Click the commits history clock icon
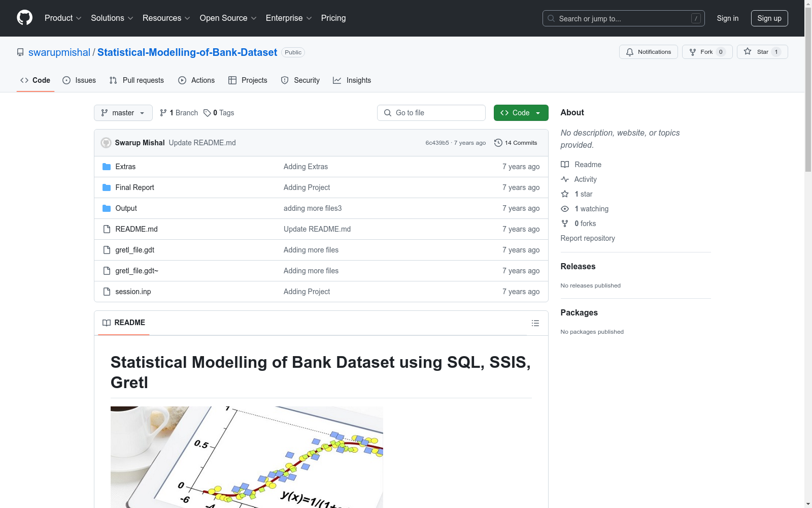Image resolution: width=812 pixels, height=508 pixels. pyautogui.click(x=498, y=143)
